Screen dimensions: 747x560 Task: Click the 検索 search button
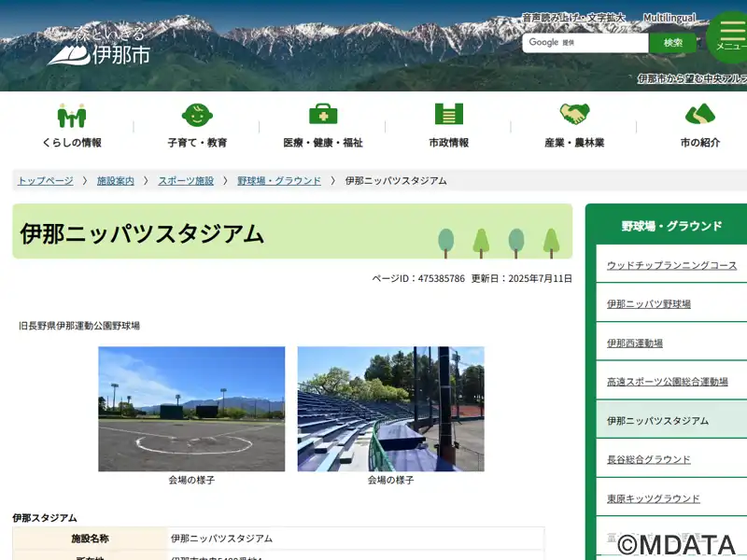pyautogui.click(x=673, y=43)
